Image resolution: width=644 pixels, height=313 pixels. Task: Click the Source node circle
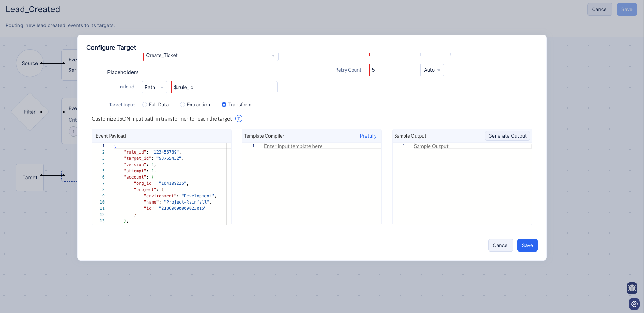pyautogui.click(x=30, y=63)
